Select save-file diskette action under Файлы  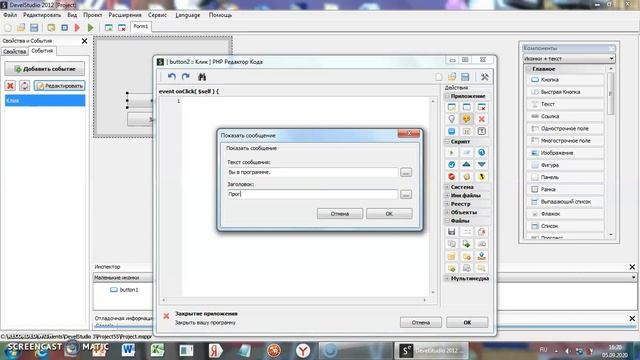click(451, 231)
